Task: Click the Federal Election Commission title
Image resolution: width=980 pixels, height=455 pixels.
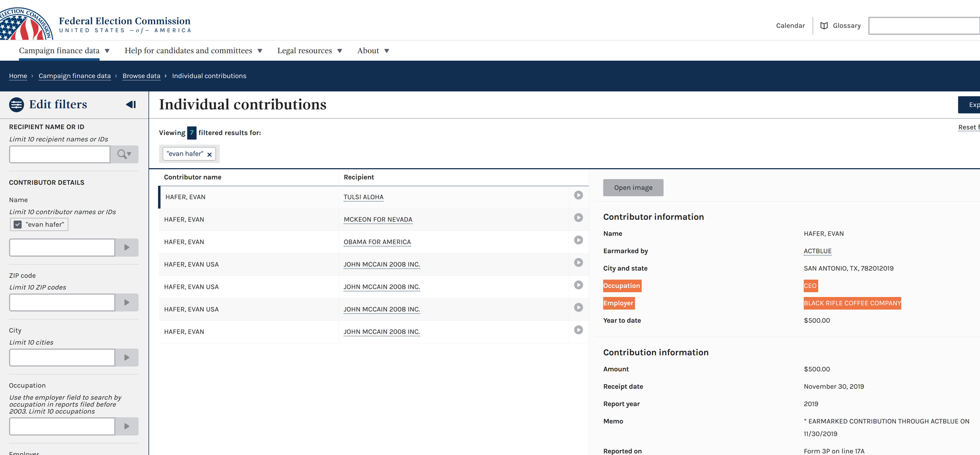Action: pos(125,21)
